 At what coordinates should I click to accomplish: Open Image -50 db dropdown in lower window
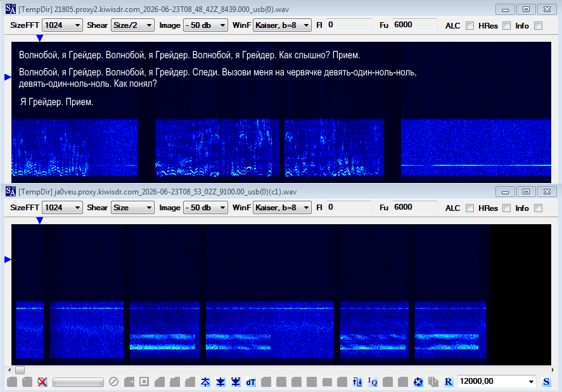point(205,208)
